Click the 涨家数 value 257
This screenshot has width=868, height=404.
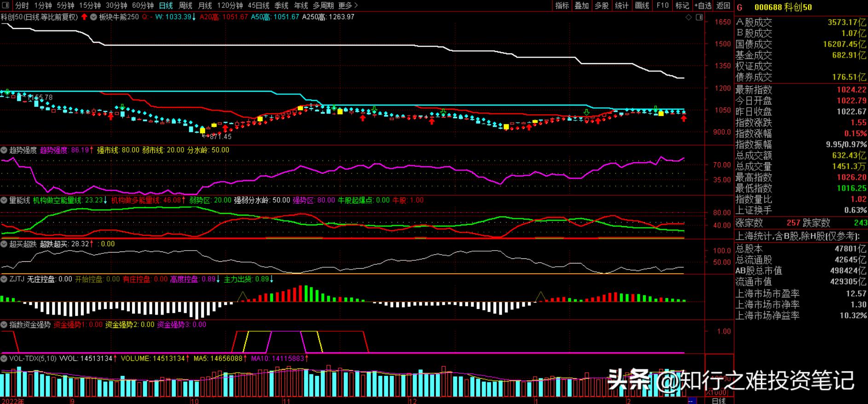[x=793, y=223]
